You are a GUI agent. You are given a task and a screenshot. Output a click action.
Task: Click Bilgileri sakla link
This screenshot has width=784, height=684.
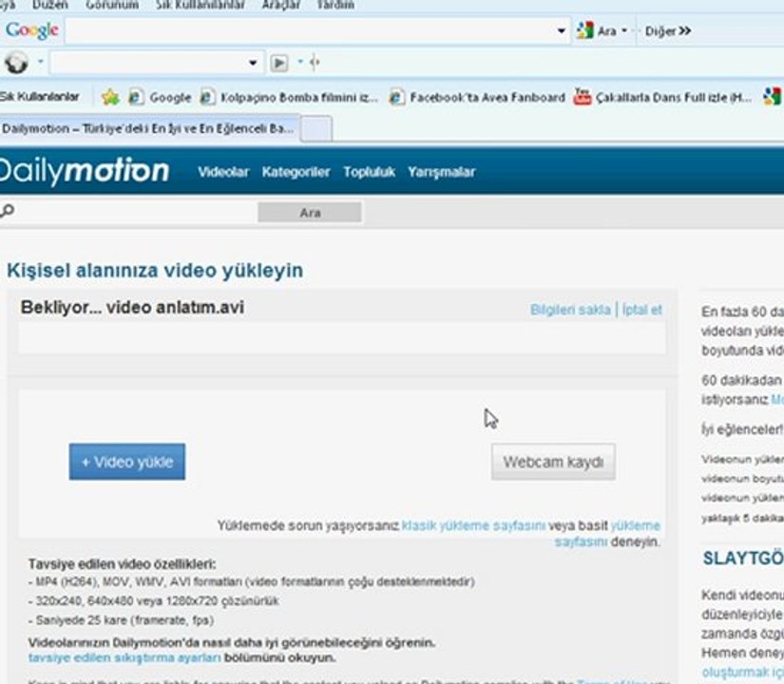pos(570,310)
